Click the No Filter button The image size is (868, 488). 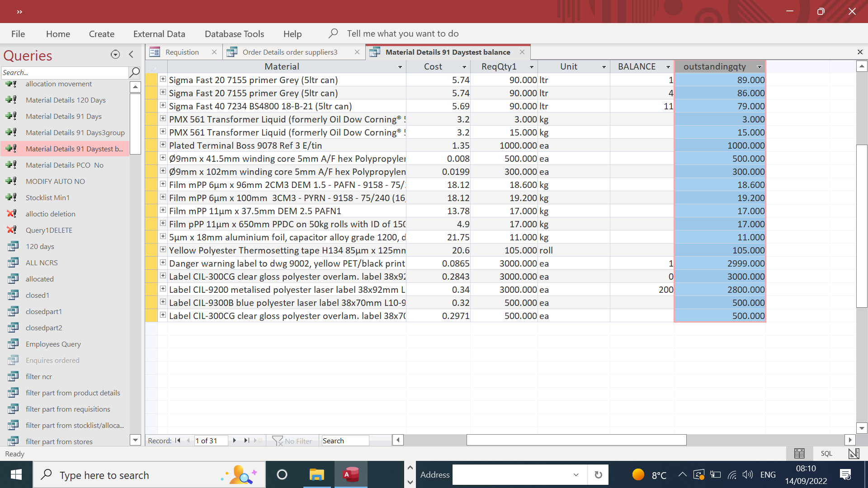(292, 441)
